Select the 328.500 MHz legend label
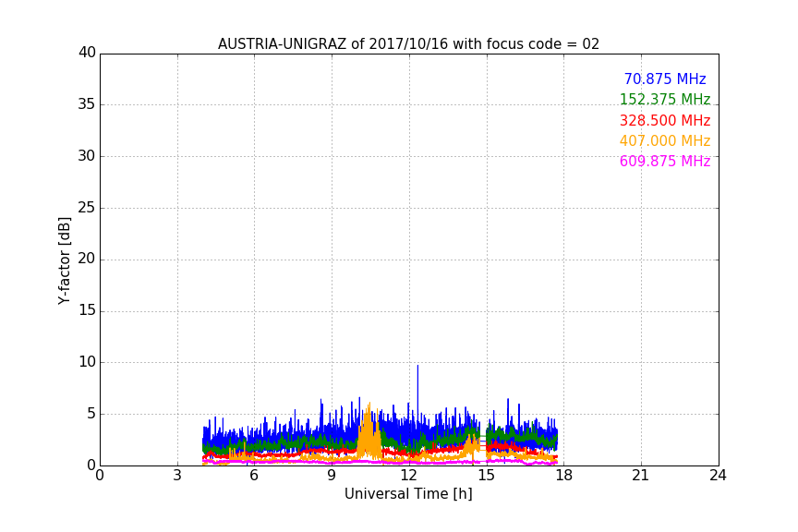This screenshot has width=798, height=532. pos(665,120)
